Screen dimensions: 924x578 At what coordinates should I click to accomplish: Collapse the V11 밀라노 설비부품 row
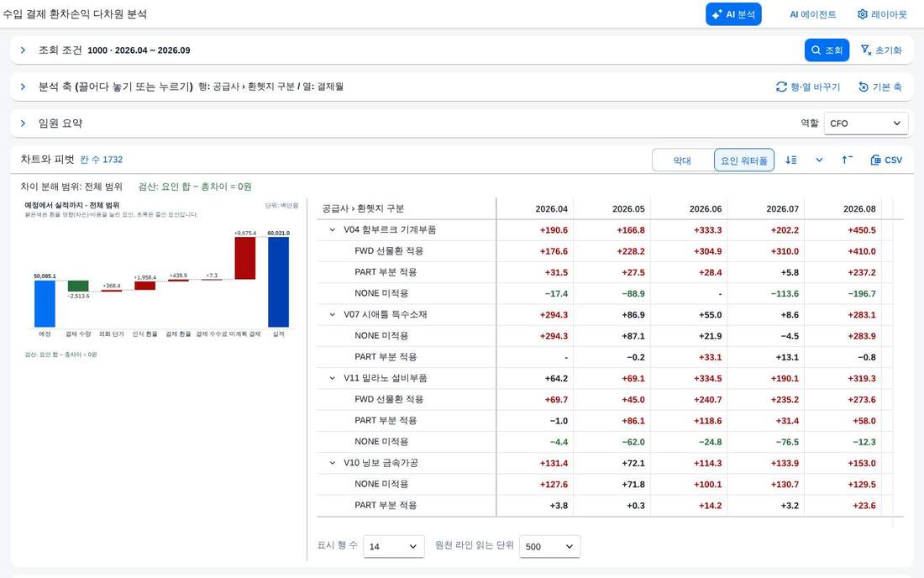[x=333, y=378]
